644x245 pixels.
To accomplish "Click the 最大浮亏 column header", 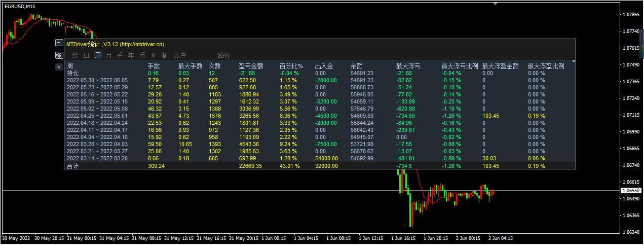I will pos(408,66).
